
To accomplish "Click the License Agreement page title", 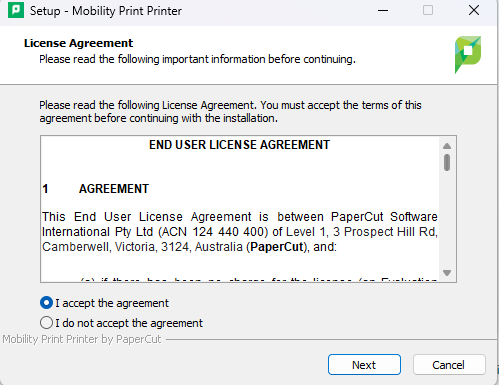I will pos(78,43).
